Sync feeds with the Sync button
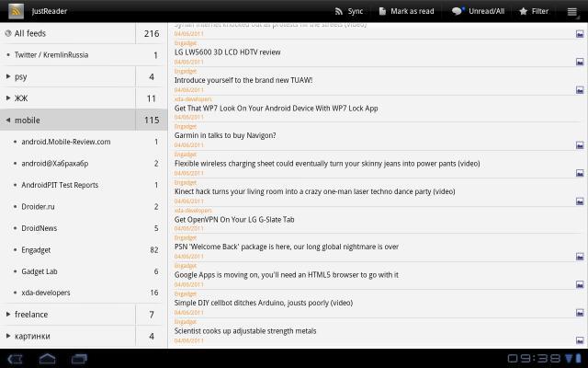 click(x=349, y=11)
